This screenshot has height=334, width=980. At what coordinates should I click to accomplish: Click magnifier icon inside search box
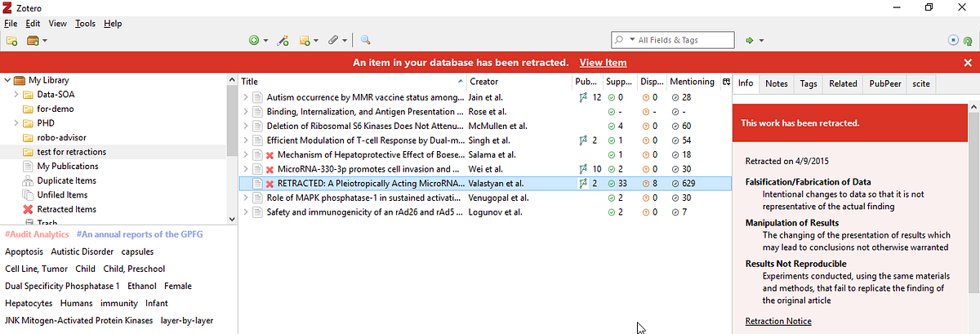[620, 39]
